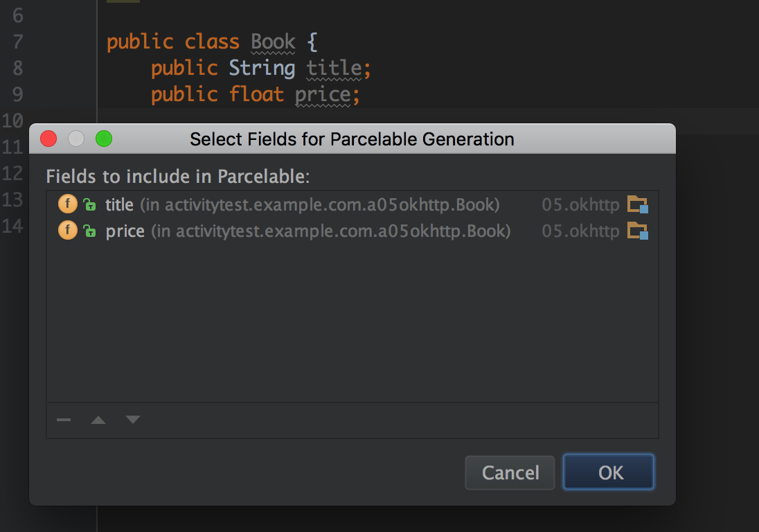This screenshot has width=759, height=532.
Task: Click the dialog title bar text
Action: tap(352, 139)
